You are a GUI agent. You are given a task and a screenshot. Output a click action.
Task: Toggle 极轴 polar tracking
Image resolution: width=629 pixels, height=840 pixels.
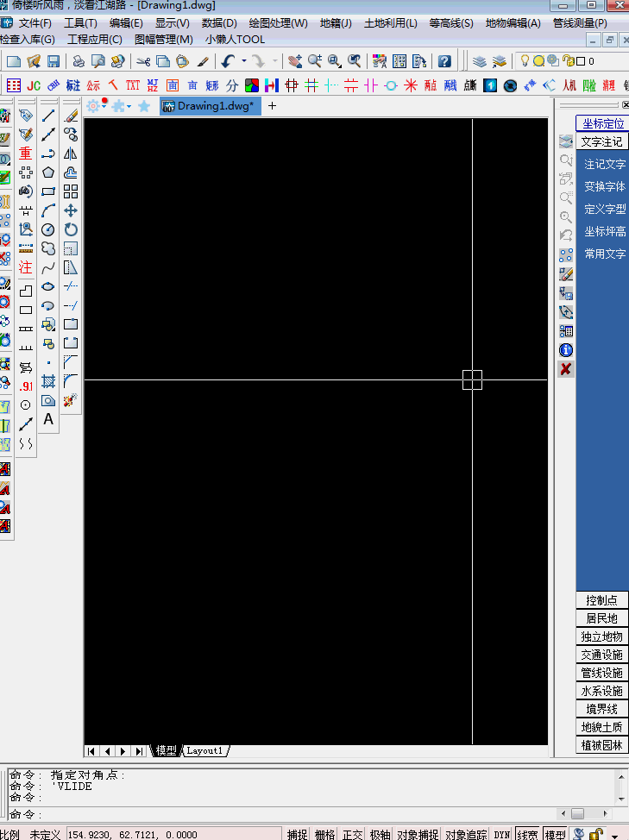pos(380,834)
